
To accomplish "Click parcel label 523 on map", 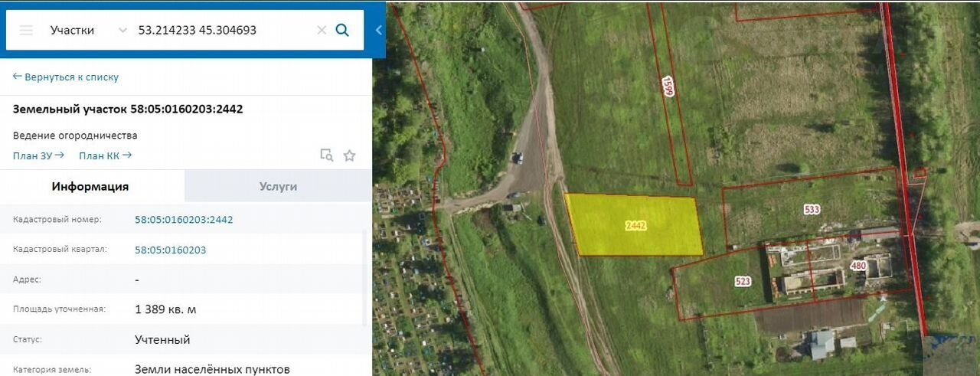I will [x=743, y=281].
